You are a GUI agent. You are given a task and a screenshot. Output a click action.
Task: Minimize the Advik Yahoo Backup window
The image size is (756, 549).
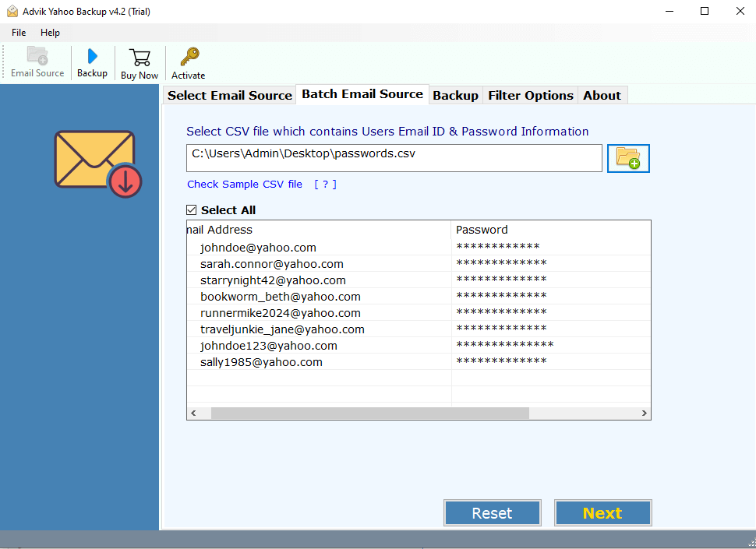[x=669, y=11]
